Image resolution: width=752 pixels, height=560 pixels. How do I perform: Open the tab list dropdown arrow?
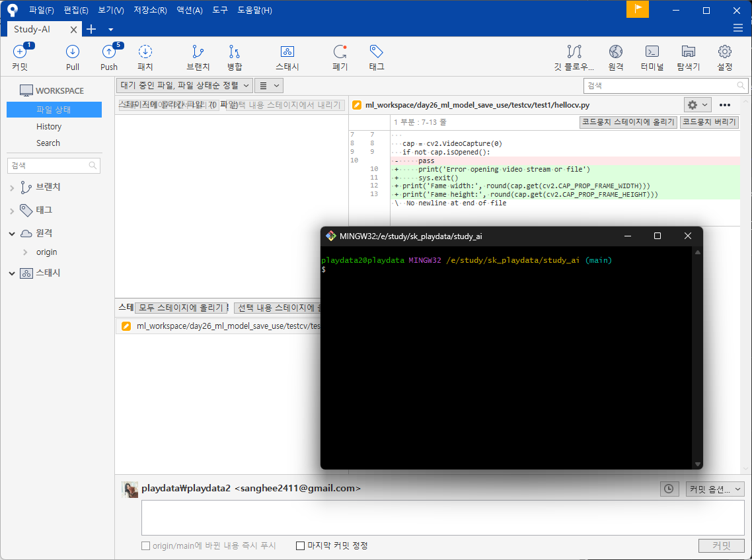coord(111,30)
